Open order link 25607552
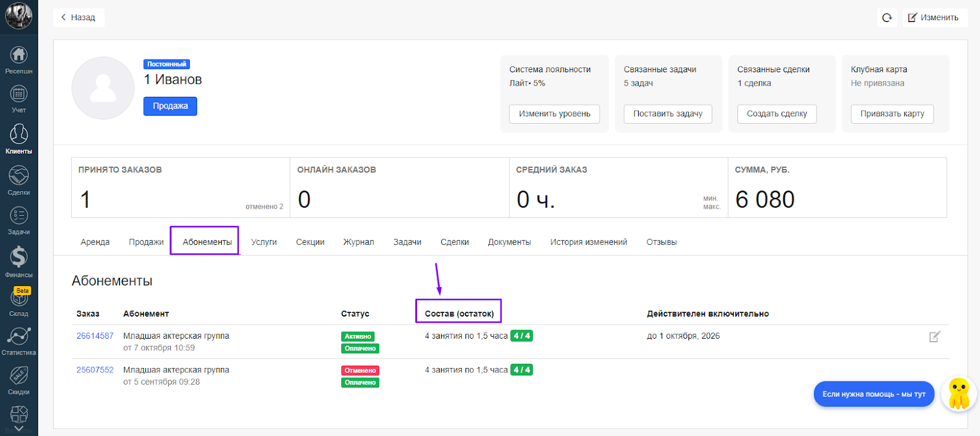 (95, 370)
